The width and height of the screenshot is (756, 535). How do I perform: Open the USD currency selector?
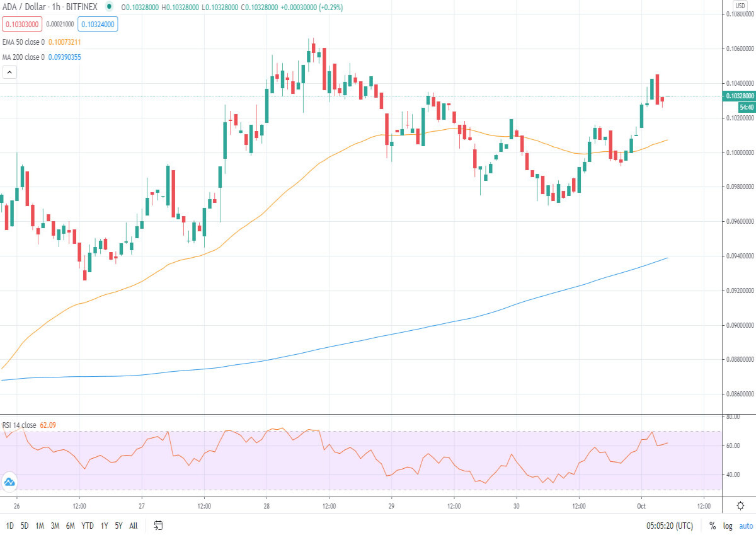[740, 6]
